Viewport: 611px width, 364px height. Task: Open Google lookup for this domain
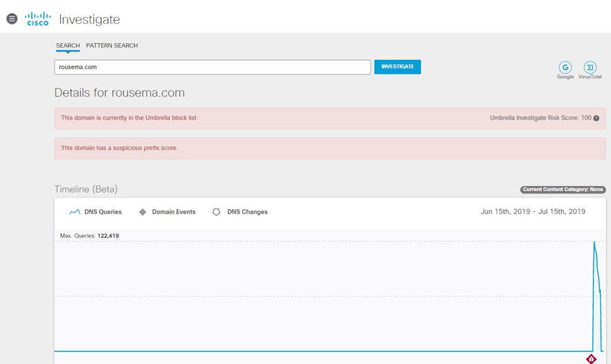pos(565,68)
